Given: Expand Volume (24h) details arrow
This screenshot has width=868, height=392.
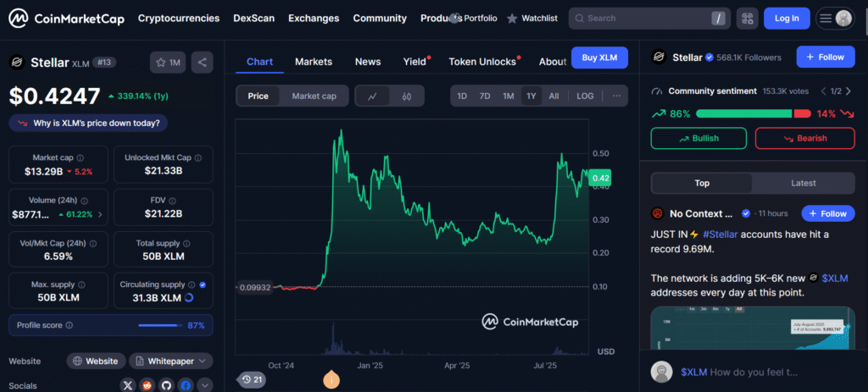Looking at the screenshot, I should [100, 214].
